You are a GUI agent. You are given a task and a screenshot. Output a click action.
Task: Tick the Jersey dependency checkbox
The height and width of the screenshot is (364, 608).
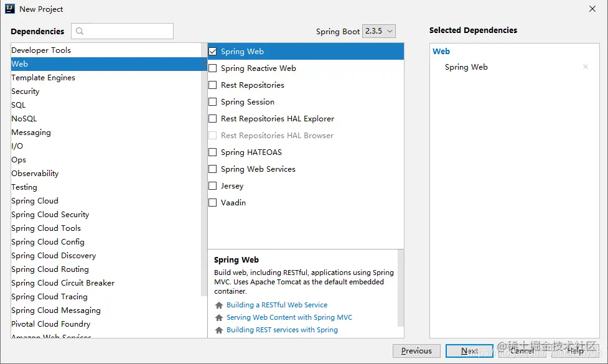213,186
